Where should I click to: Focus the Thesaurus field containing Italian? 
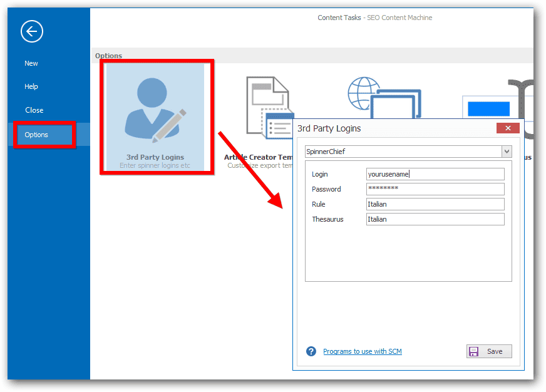[435, 219]
